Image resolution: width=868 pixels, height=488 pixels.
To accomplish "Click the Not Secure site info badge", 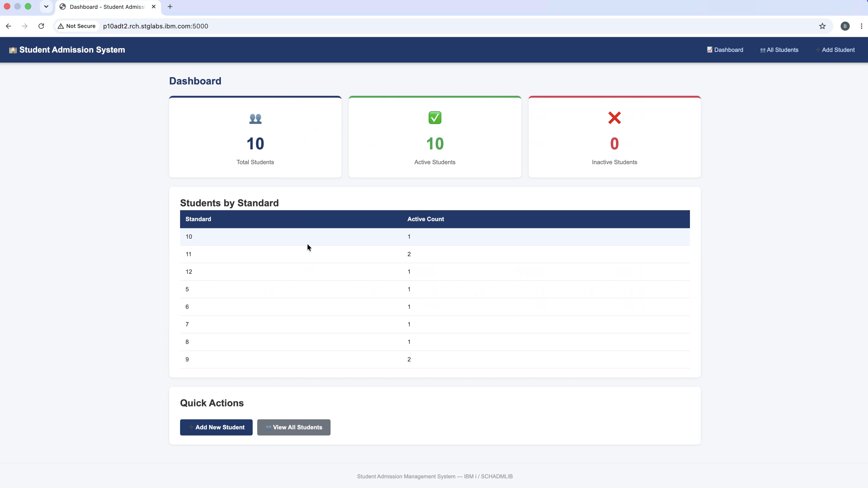I will [77, 26].
